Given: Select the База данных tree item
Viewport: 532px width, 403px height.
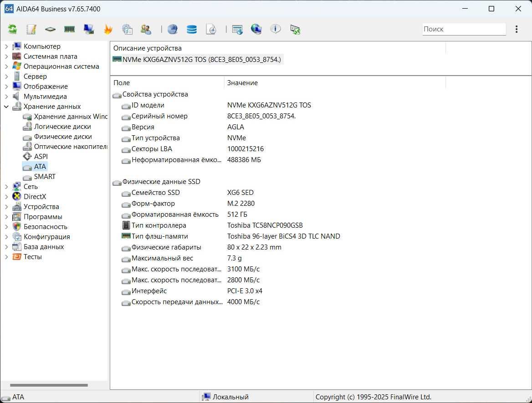Looking at the screenshot, I should point(43,247).
